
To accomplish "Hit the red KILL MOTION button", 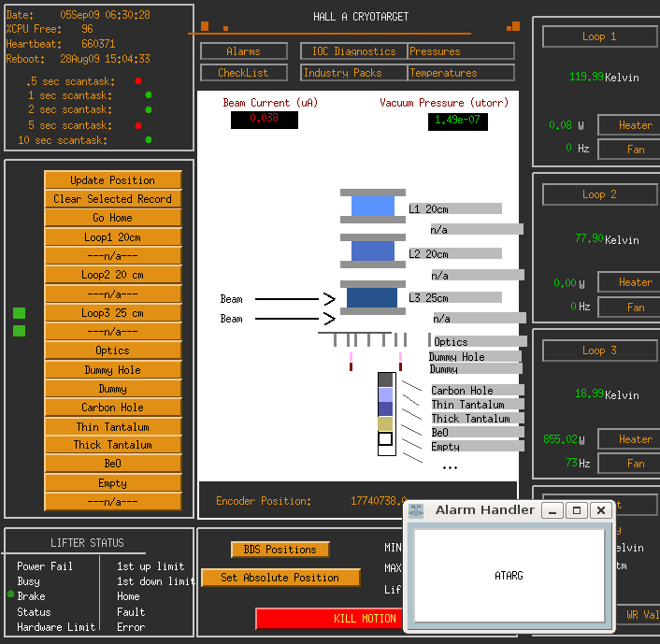I will pos(329,619).
